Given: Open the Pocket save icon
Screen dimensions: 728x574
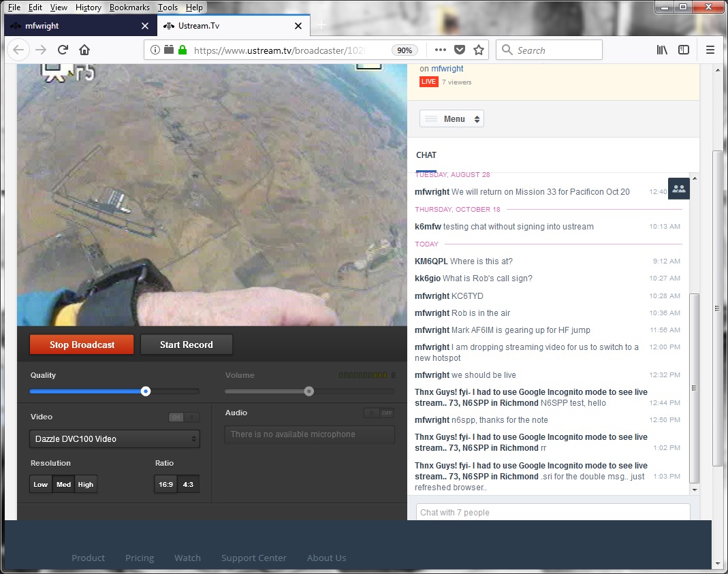Looking at the screenshot, I should point(460,50).
